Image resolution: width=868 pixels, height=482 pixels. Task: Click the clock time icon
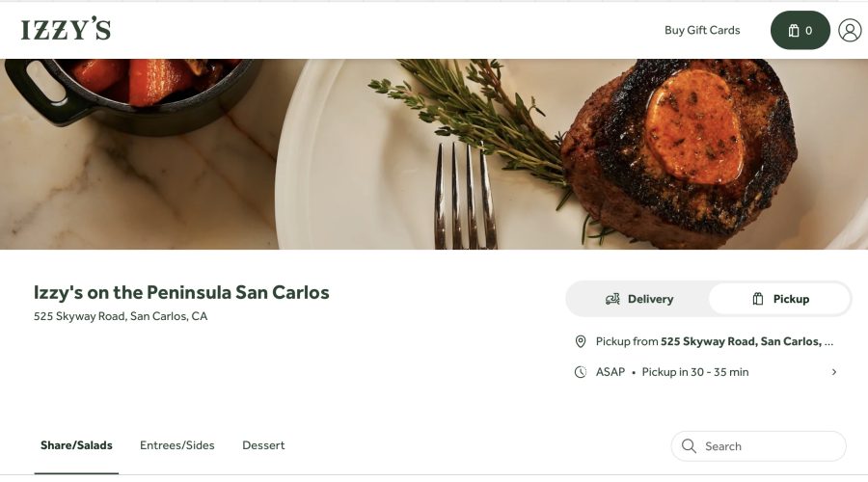581,372
